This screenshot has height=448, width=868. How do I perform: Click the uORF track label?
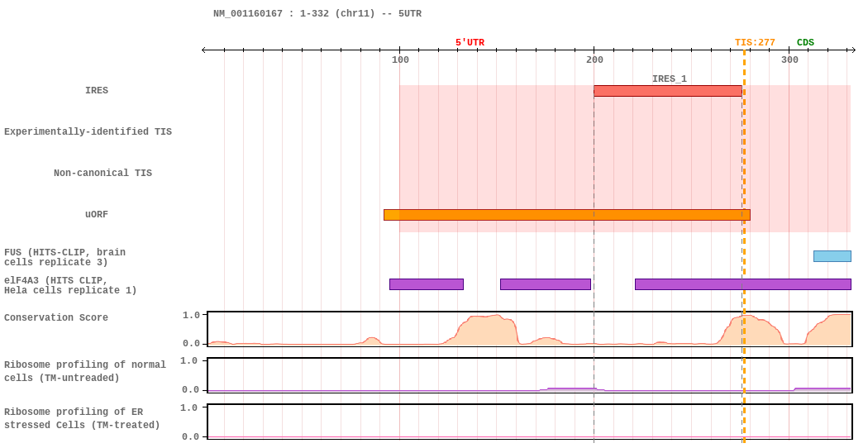pos(97,214)
